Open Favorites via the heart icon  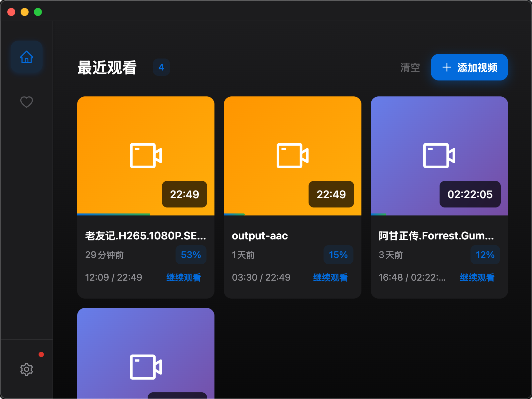point(27,102)
